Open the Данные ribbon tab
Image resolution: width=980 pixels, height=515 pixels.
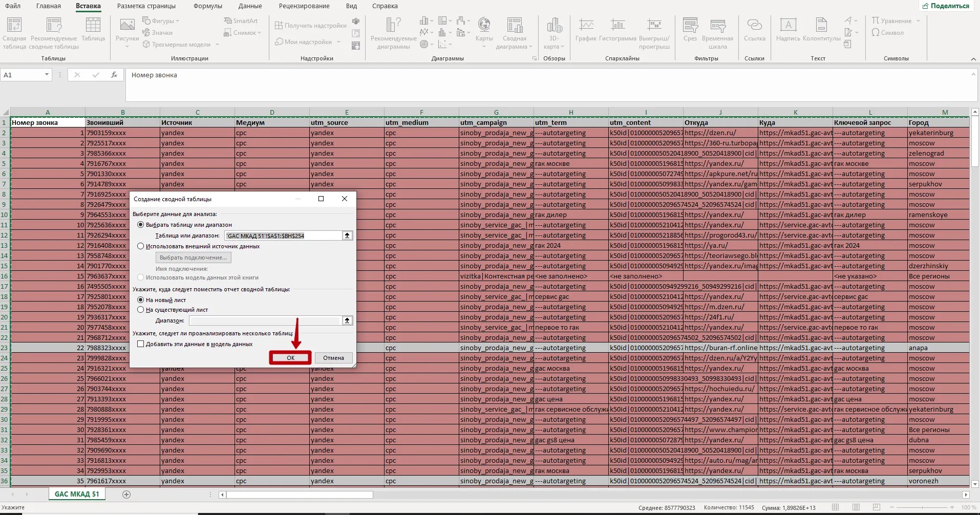(250, 6)
